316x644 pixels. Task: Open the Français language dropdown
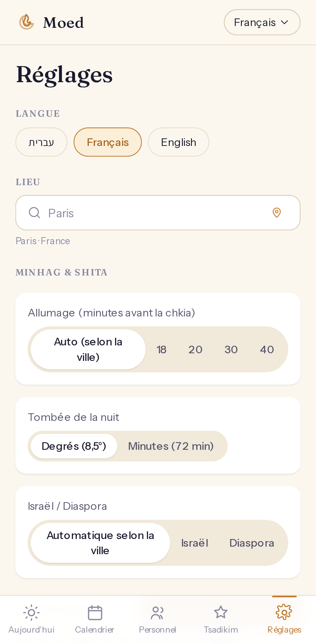(262, 22)
